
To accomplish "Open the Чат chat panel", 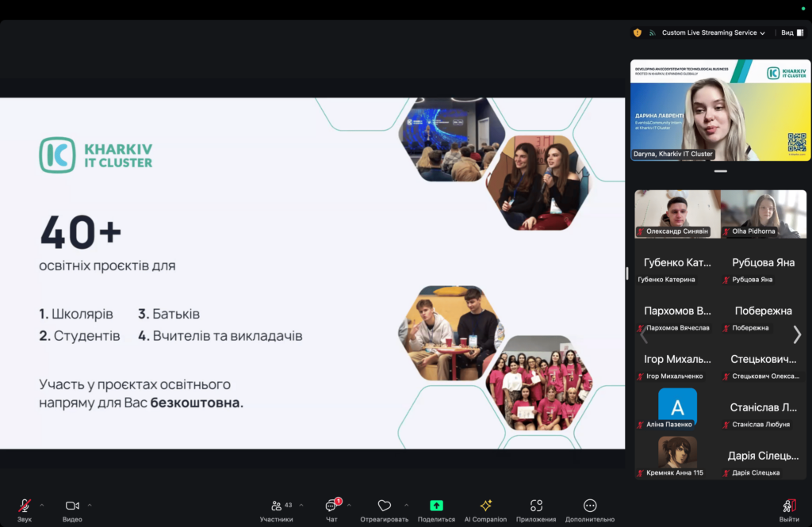I will tap(331, 510).
